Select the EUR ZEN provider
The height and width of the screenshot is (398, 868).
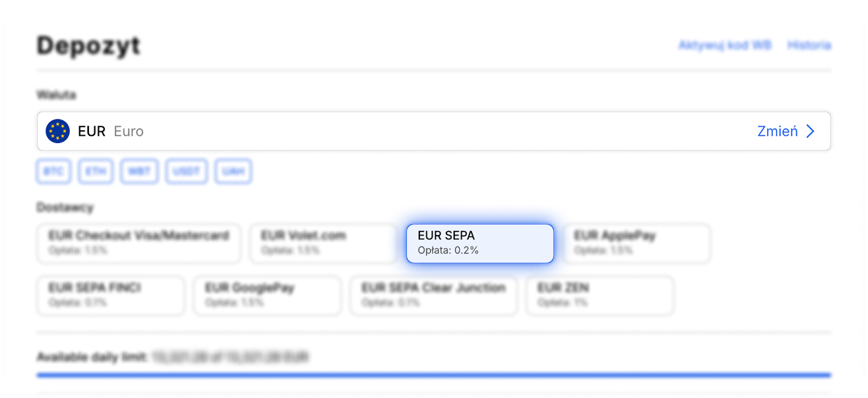pos(600,295)
